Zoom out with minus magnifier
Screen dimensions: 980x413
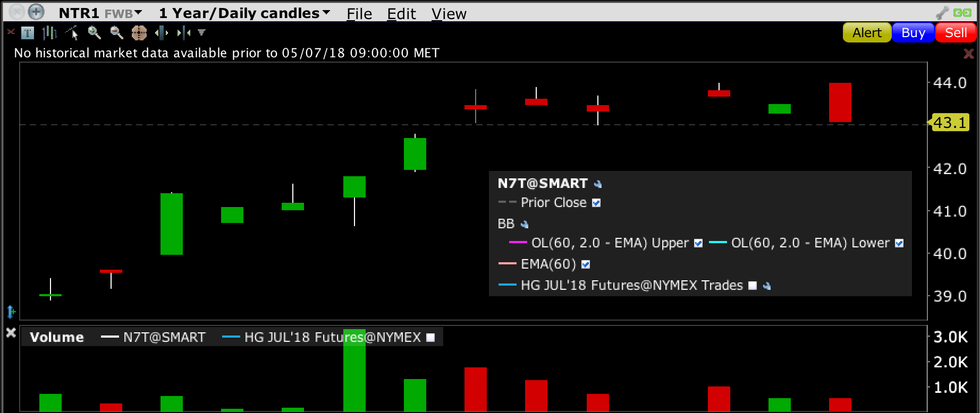[116, 33]
